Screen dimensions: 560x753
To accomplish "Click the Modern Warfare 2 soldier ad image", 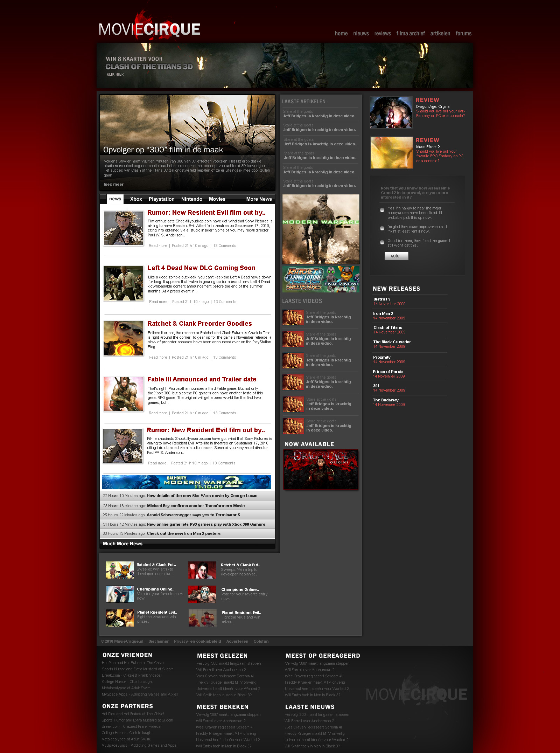I will (x=321, y=229).
